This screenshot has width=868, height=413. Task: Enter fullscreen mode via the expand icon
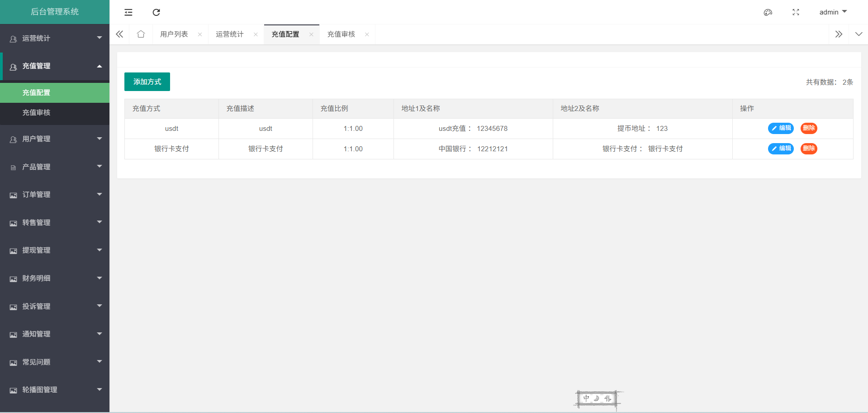[x=796, y=12]
